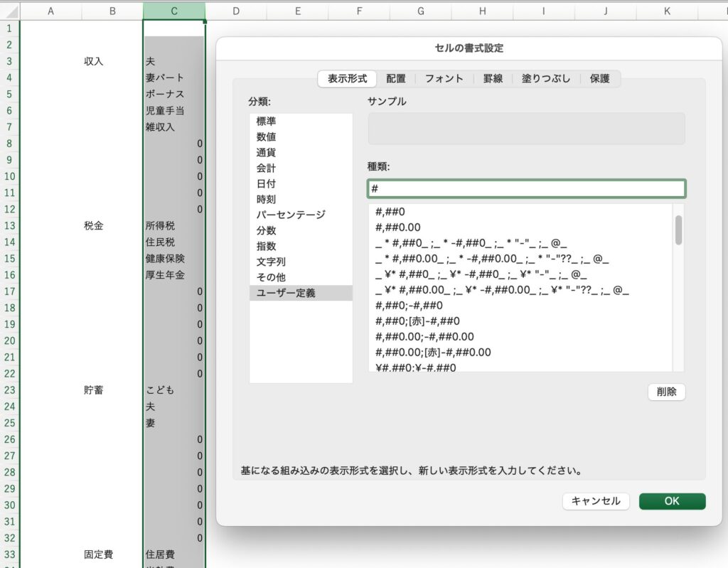Click cell B13 containing 税金

[x=94, y=225]
